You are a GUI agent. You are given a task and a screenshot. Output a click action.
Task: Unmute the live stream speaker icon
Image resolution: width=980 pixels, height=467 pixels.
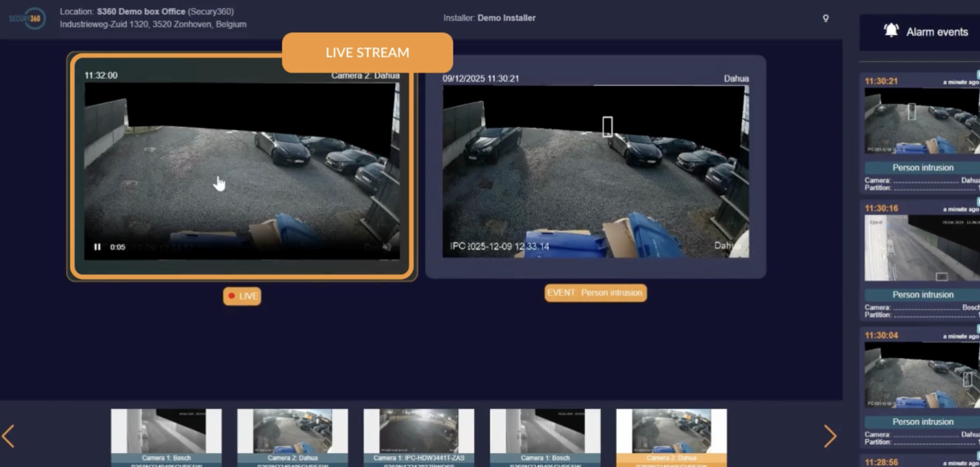387,247
